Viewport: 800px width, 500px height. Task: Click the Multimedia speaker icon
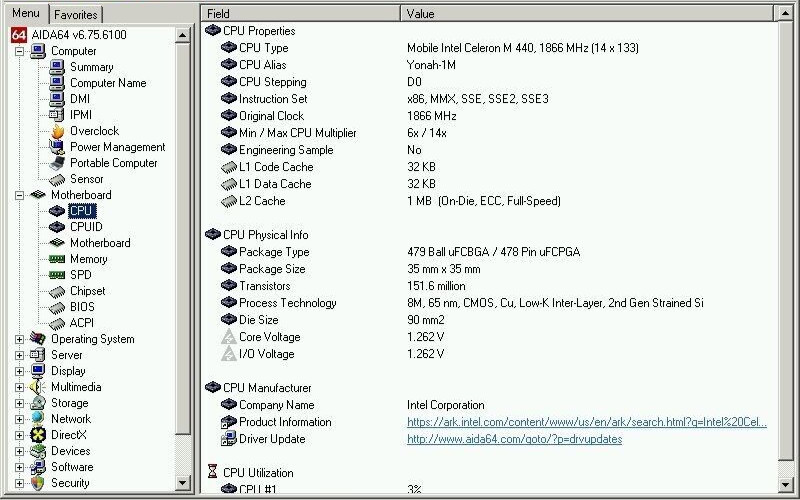click(38, 387)
